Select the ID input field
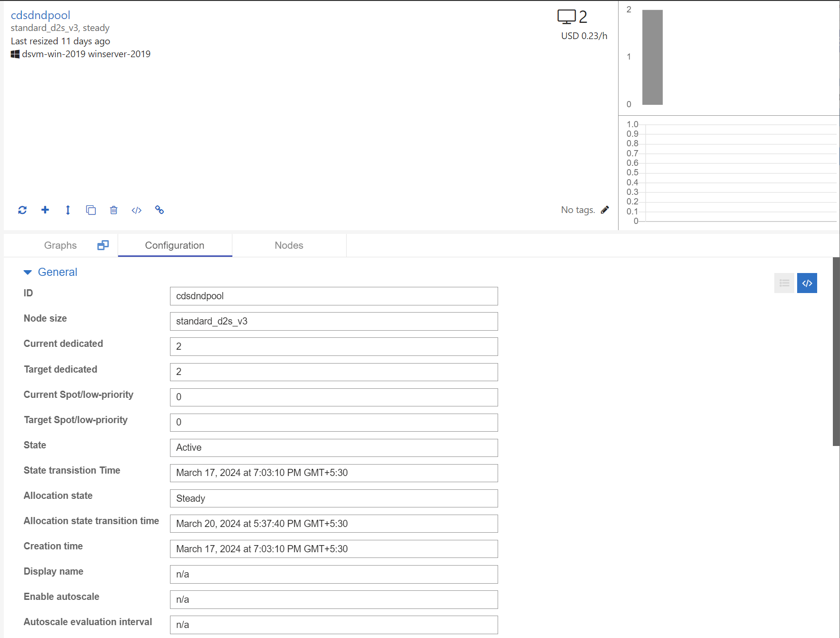The height and width of the screenshot is (638, 840). [333, 296]
